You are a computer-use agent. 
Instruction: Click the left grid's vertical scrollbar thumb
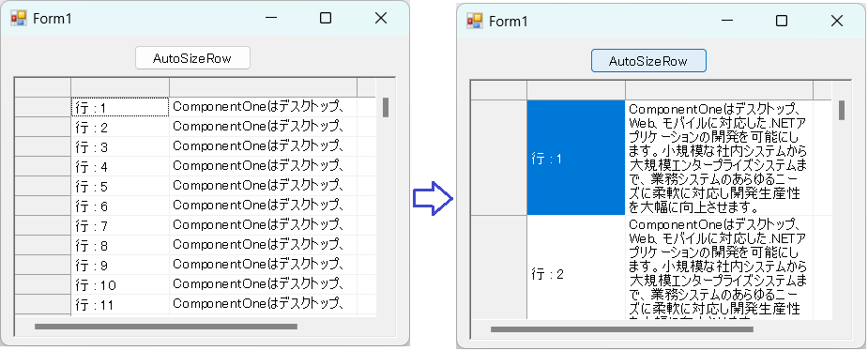(x=386, y=107)
